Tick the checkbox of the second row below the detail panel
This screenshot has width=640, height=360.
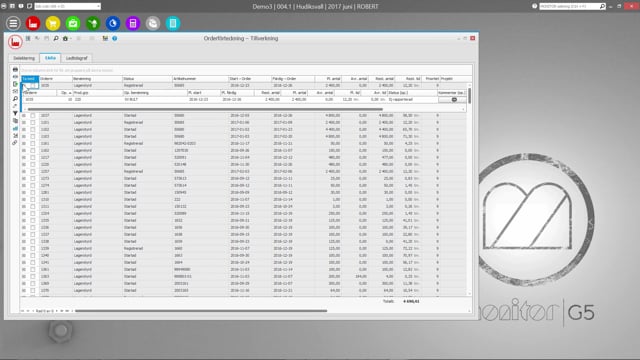pyautogui.click(x=33, y=122)
